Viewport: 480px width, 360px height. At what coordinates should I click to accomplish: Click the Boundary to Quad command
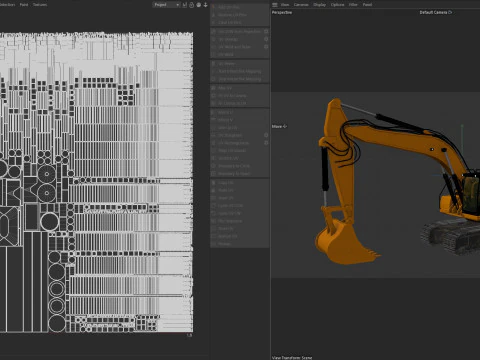234,174
